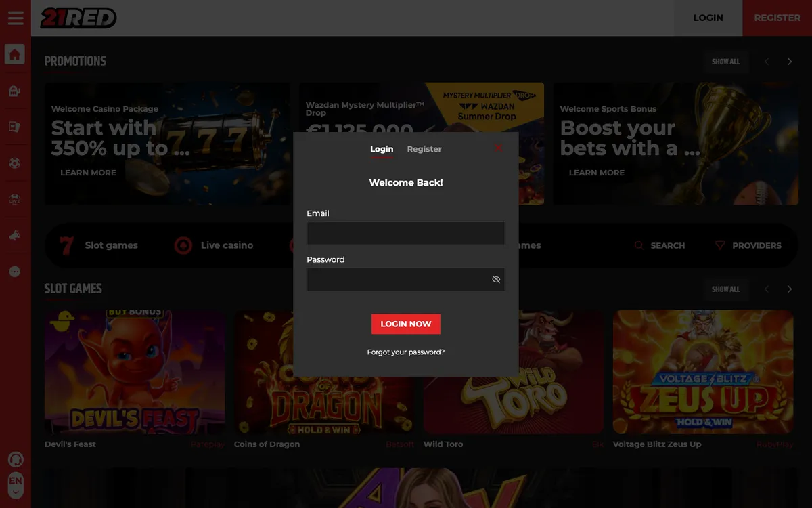Click the LOGIN button in header
The height and width of the screenshot is (508, 812).
708,18
